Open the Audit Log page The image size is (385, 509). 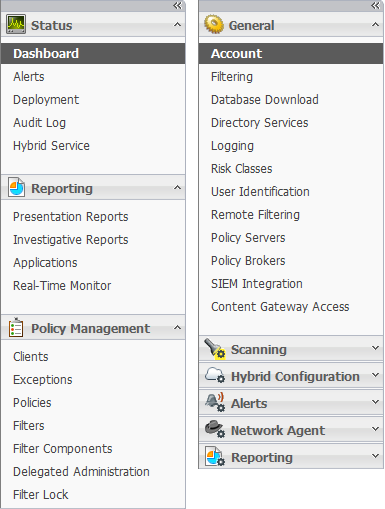tap(39, 123)
